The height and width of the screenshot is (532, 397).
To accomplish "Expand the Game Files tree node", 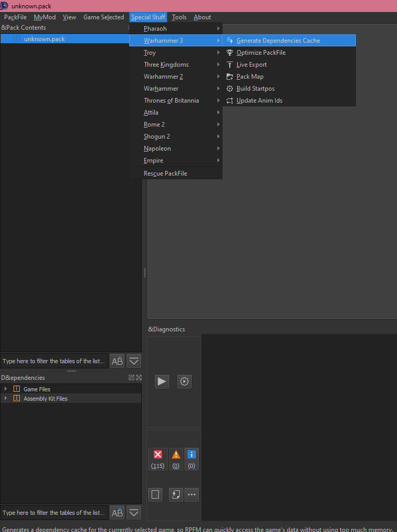I will click(5, 389).
